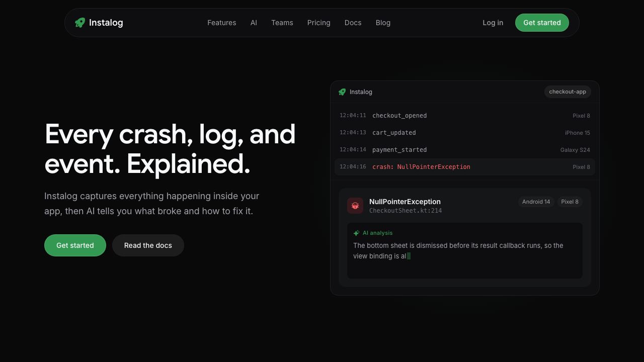The image size is (644, 362).
Task: Click the checkout-app badge
Action: pyautogui.click(x=568, y=92)
